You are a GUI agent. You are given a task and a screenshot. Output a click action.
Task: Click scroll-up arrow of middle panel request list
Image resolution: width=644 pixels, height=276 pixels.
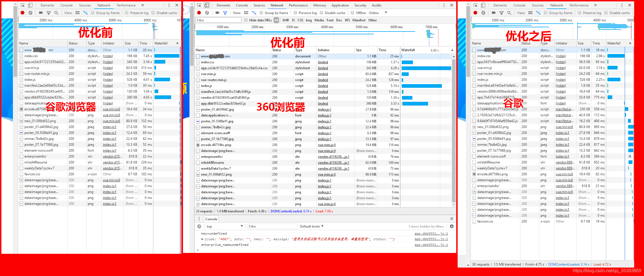[x=454, y=57]
